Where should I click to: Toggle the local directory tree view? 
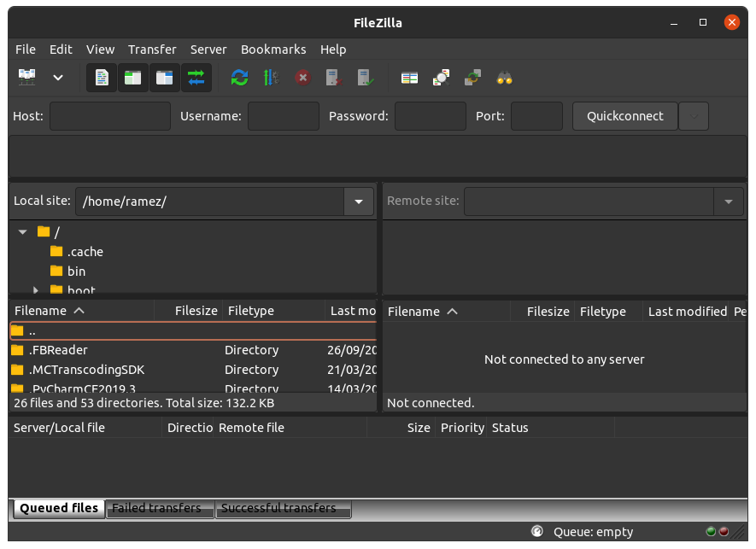tap(132, 78)
